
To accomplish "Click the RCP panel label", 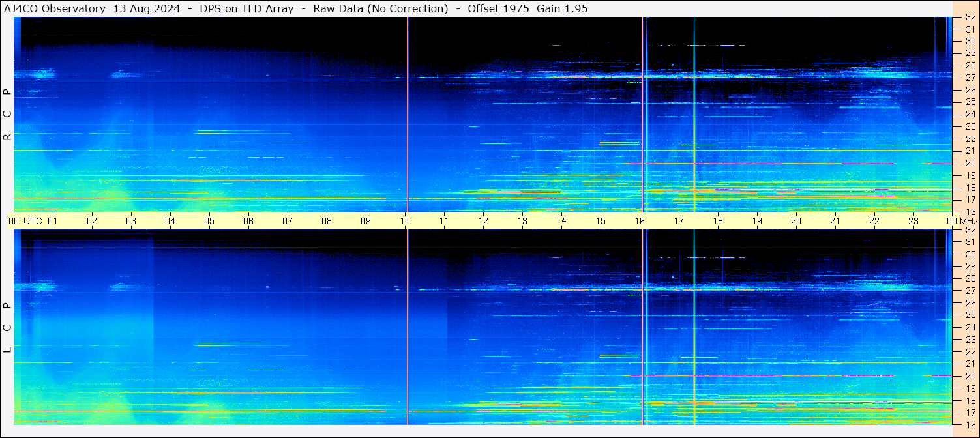I will click(7, 115).
